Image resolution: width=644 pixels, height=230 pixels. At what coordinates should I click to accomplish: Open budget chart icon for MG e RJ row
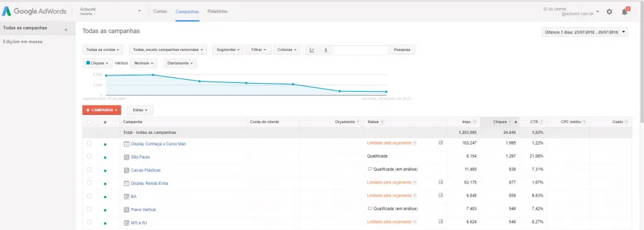(x=441, y=221)
